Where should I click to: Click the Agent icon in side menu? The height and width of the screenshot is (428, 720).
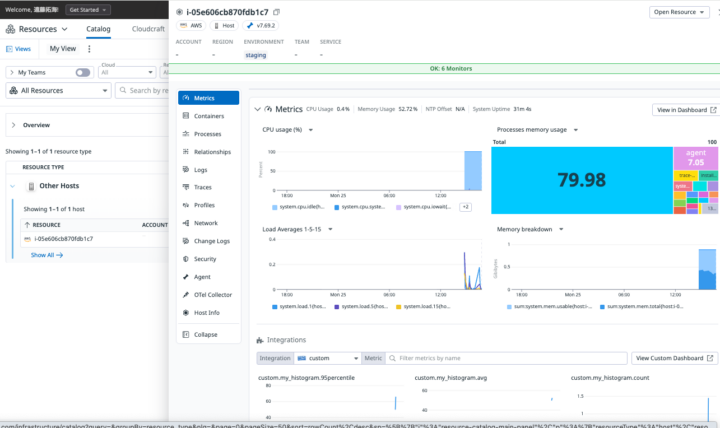186,276
